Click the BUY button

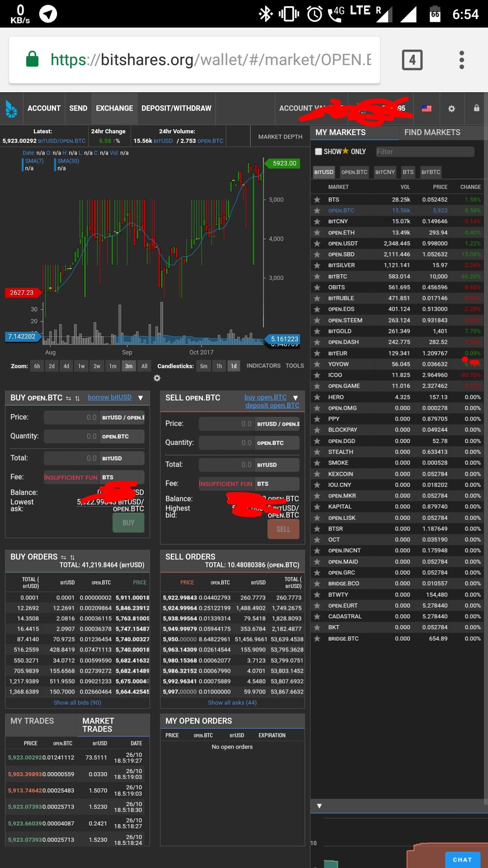[x=128, y=523]
